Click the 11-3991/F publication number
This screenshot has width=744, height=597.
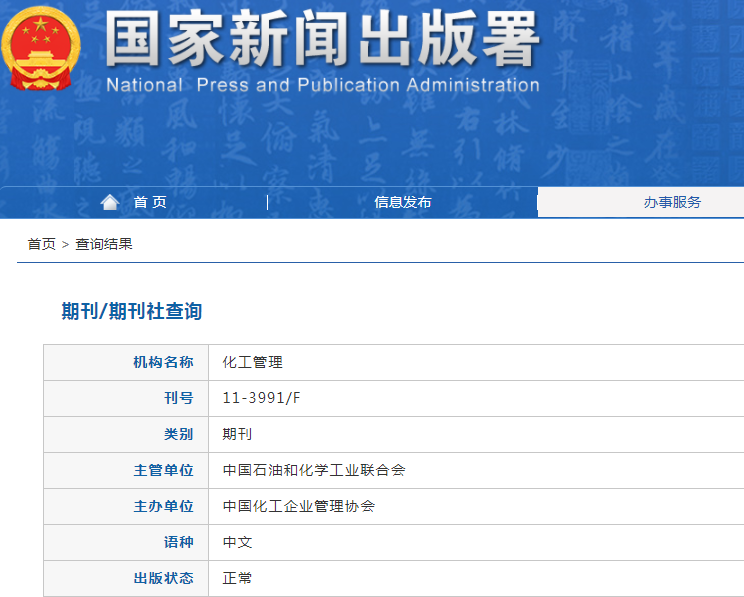pyautogui.click(x=261, y=398)
